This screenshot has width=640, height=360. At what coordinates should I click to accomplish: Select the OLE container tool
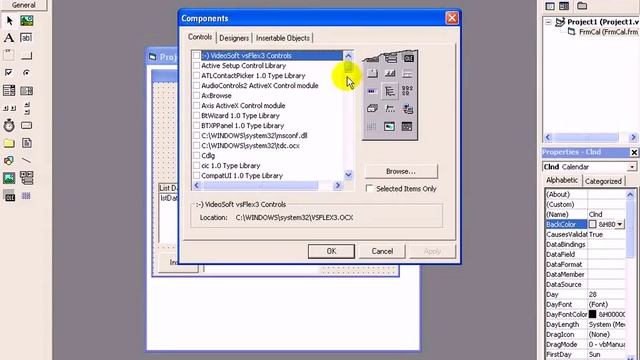pyautogui.click(x=9, y=196)
